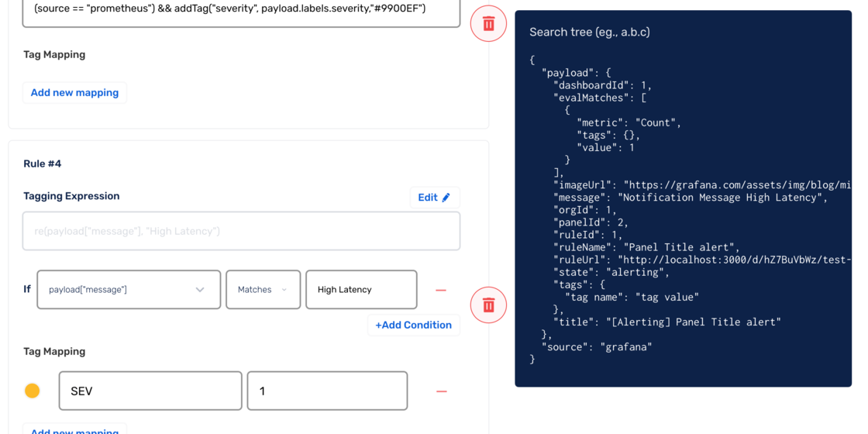
Task: Click +Add Condition button
Action: [x=414, y=325]
